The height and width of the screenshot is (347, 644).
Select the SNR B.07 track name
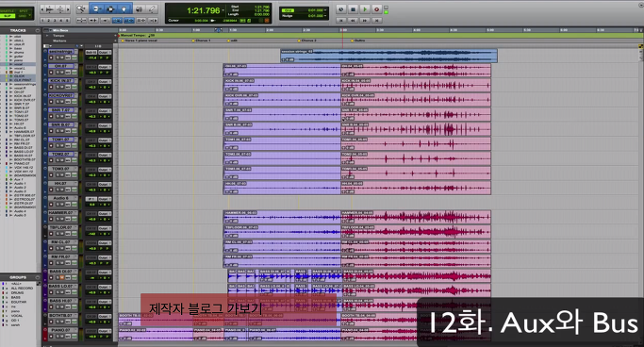(60, 124)
